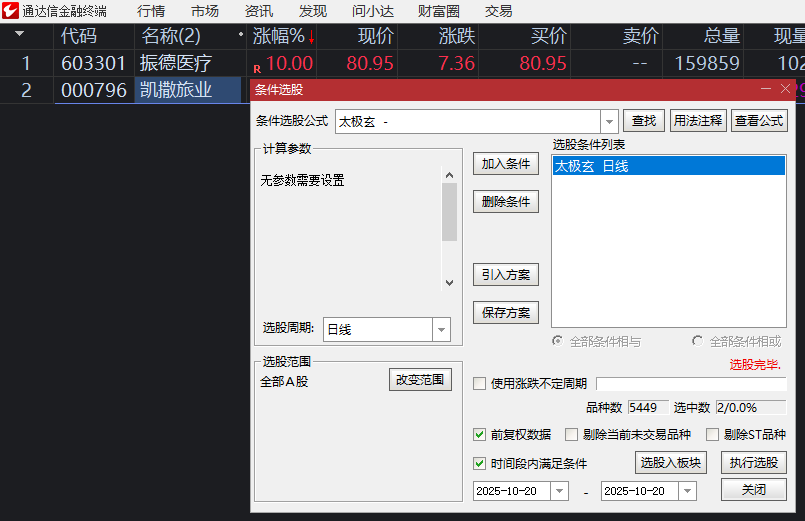The width and height of the screenshot is (805, 521).
Task: Click the 引入方案 button
Action: (506, 275)
